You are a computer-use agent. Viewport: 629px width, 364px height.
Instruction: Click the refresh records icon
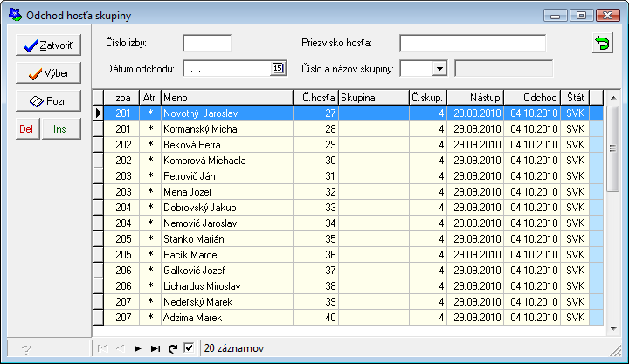172,348
